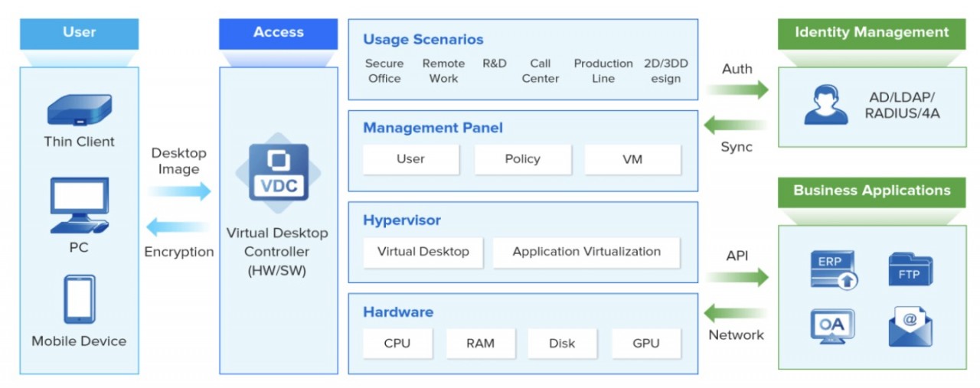Open the VDC controller icon

click(x=278, y=172)
